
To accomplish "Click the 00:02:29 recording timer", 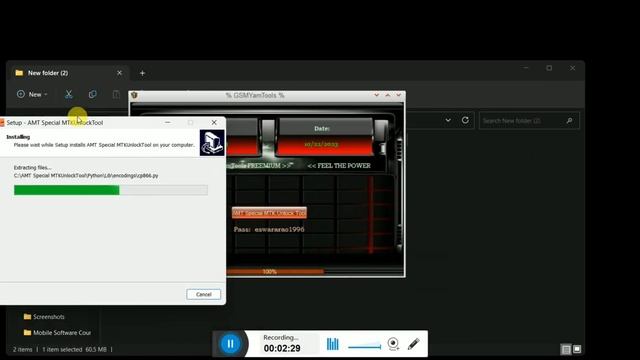I will click(x=282, y=348).
